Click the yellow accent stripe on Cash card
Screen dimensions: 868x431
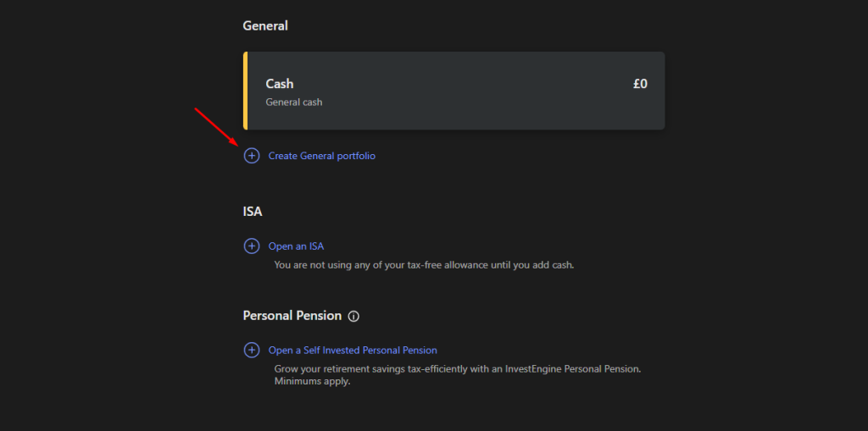tap(245, 91)
